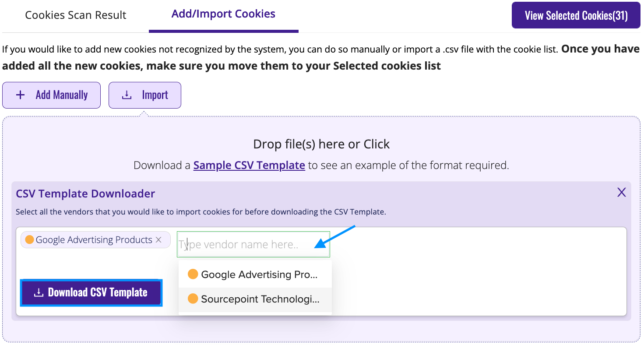Focus the Type vendor name here field
Screen dimensions: 644x345
click(253, 244)
